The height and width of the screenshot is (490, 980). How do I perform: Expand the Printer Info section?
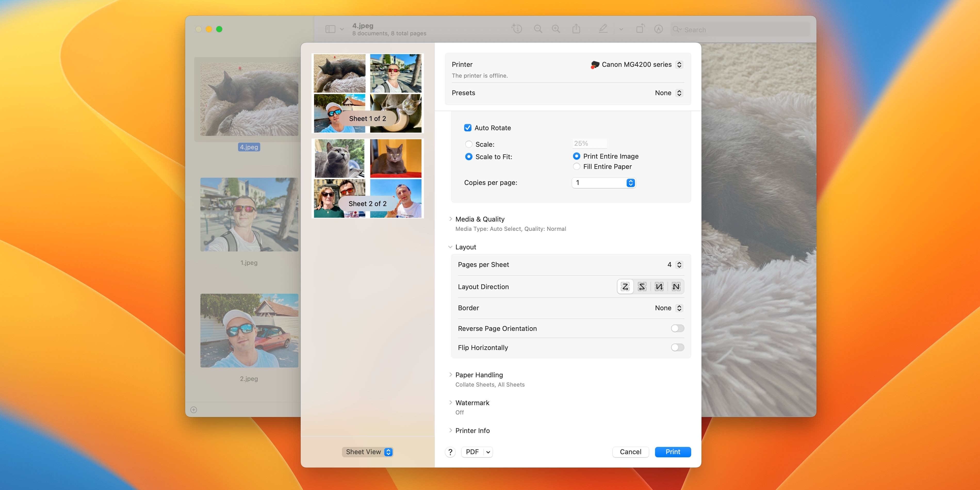point(451,430)
